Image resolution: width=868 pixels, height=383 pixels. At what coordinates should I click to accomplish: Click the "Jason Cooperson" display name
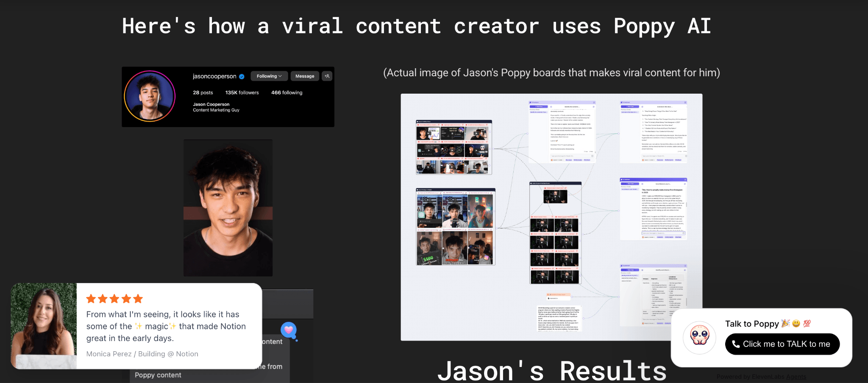211,104
